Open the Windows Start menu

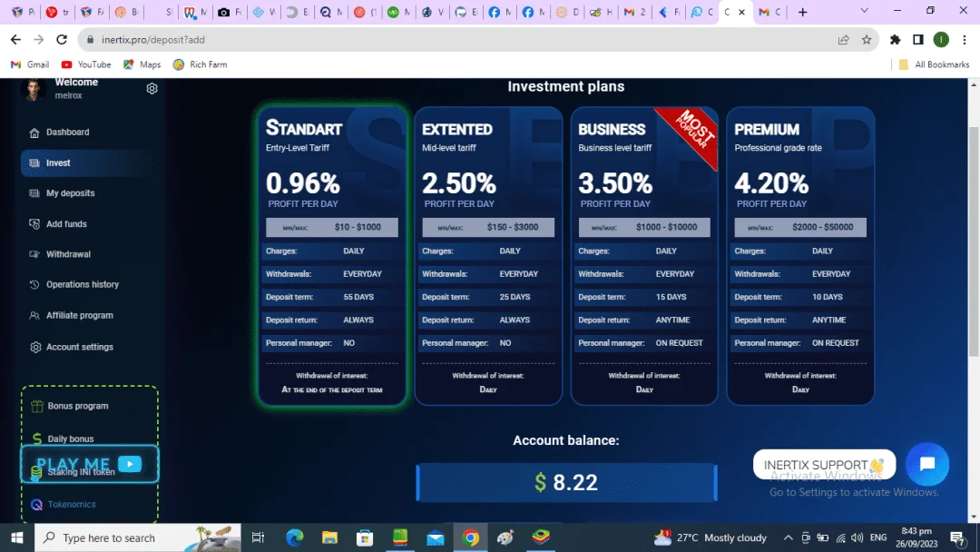[x=17, y=537]
